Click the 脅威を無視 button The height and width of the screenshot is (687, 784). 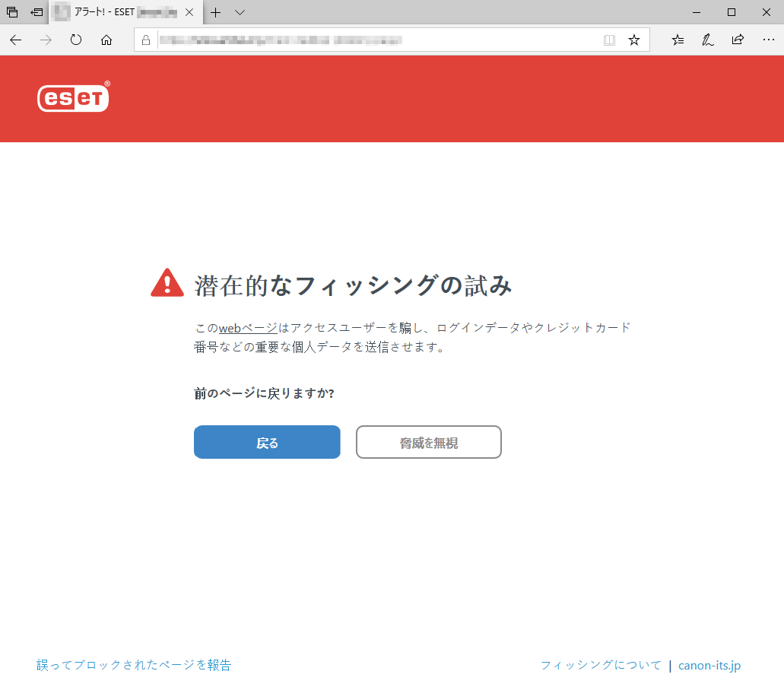[428, 442]
